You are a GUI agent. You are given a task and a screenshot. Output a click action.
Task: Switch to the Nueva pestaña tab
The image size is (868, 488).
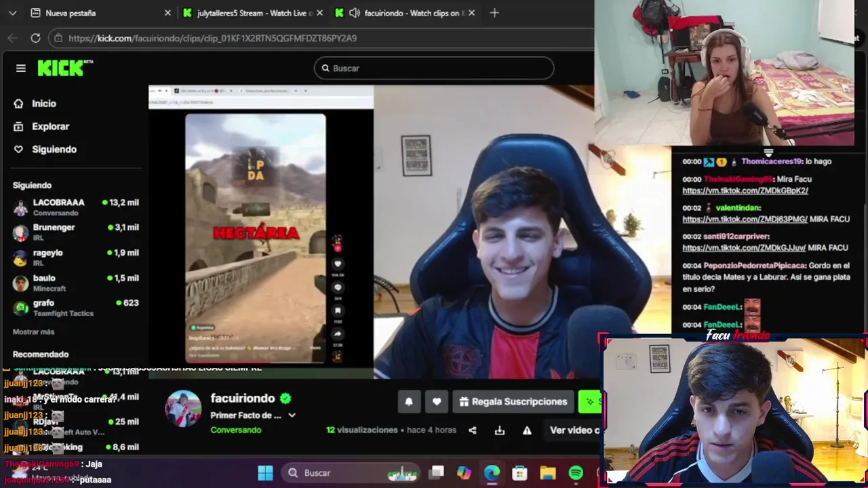tap(101, 13)
